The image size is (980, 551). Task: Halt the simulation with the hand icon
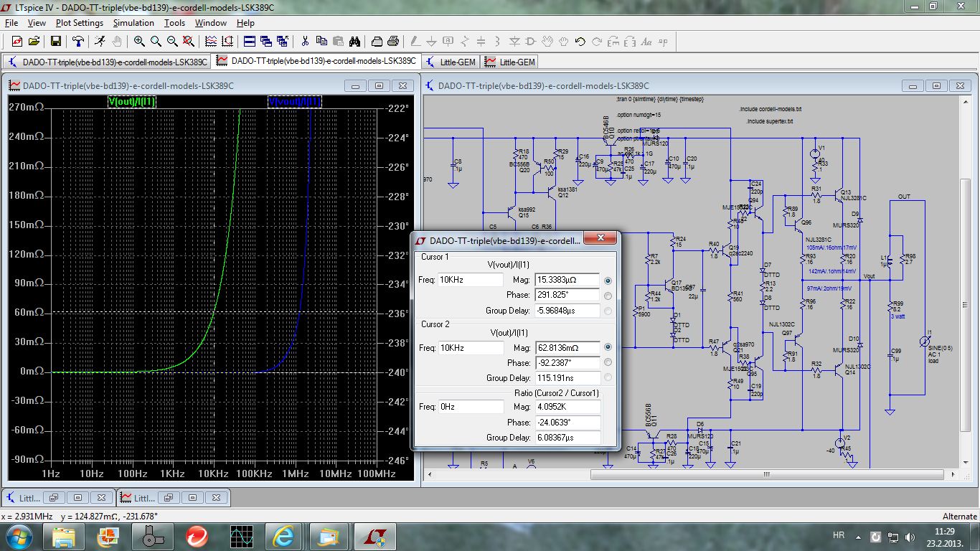pos(117,41)
